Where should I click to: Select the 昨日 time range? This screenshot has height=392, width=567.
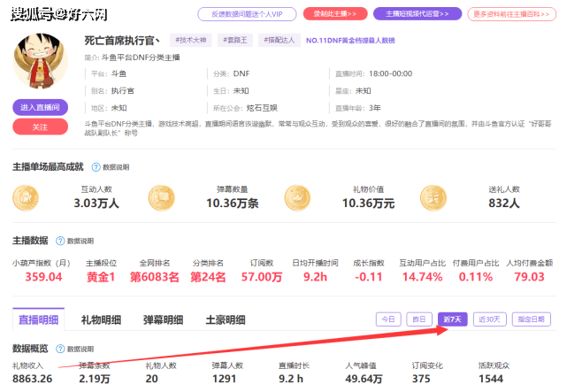coord(419,319)
